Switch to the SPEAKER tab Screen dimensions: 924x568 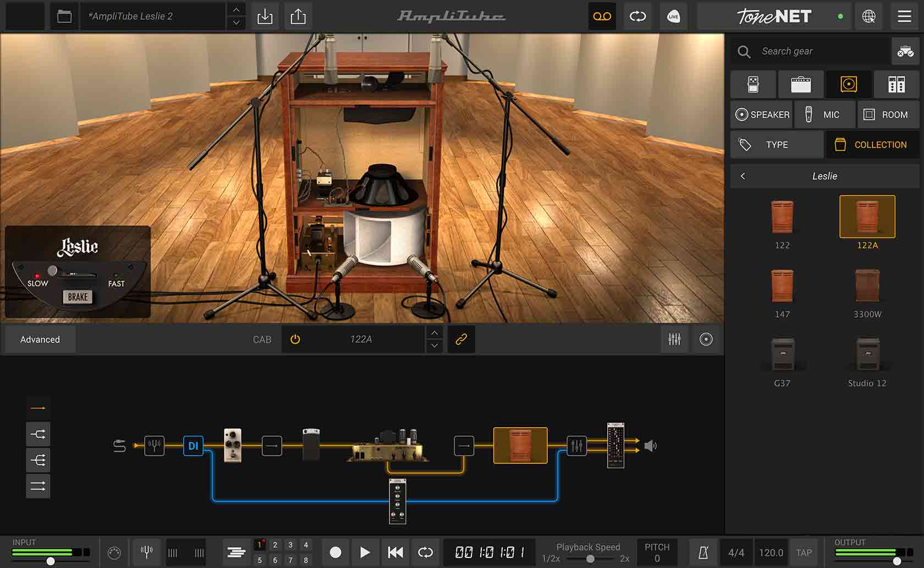coord(762,114)
